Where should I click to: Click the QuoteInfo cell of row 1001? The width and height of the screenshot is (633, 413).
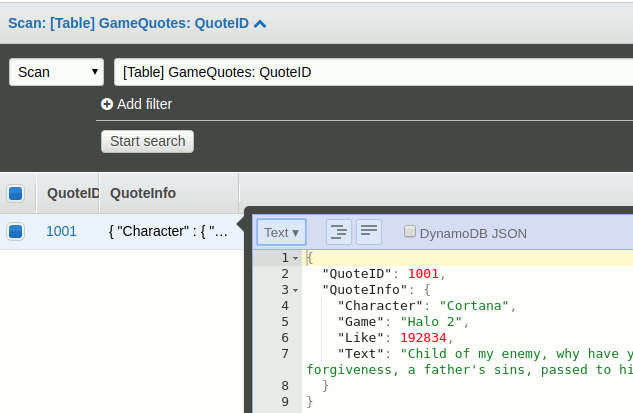[x=168, y=231]
